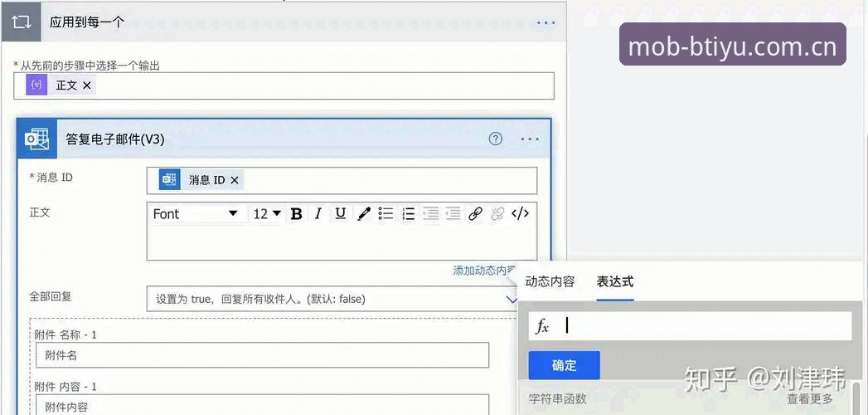Expand the 全部回复 dropdown
The height and width of the screenshot is (415, 868).
pos(511,299)
